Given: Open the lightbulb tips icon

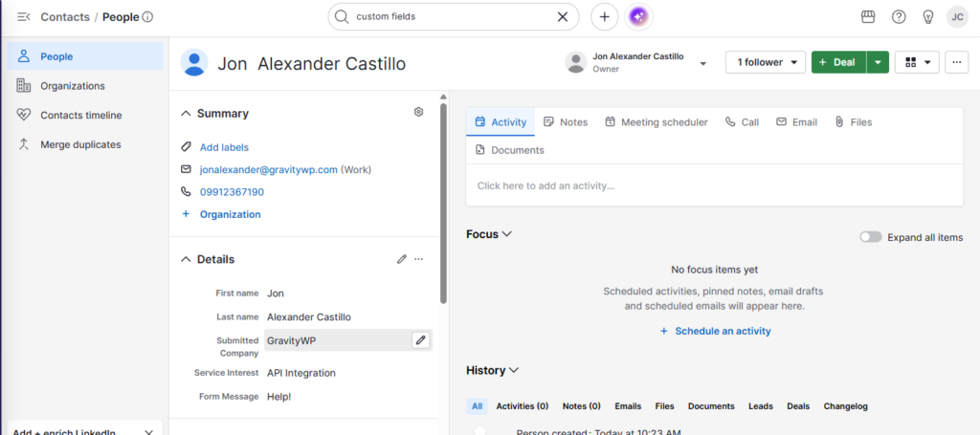Looking at the screenshot, I should pyautogui.click(x=928, y=17).
